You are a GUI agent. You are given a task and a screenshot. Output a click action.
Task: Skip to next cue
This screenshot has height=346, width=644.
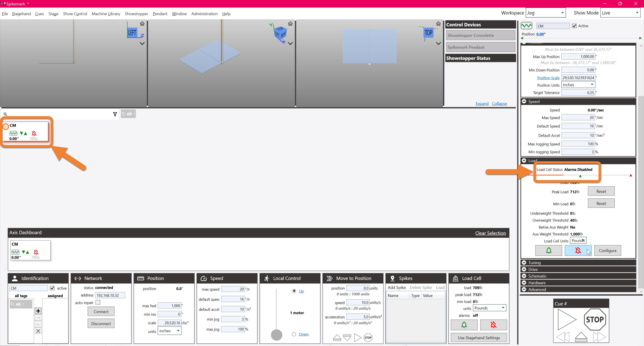tap(599, 337)
